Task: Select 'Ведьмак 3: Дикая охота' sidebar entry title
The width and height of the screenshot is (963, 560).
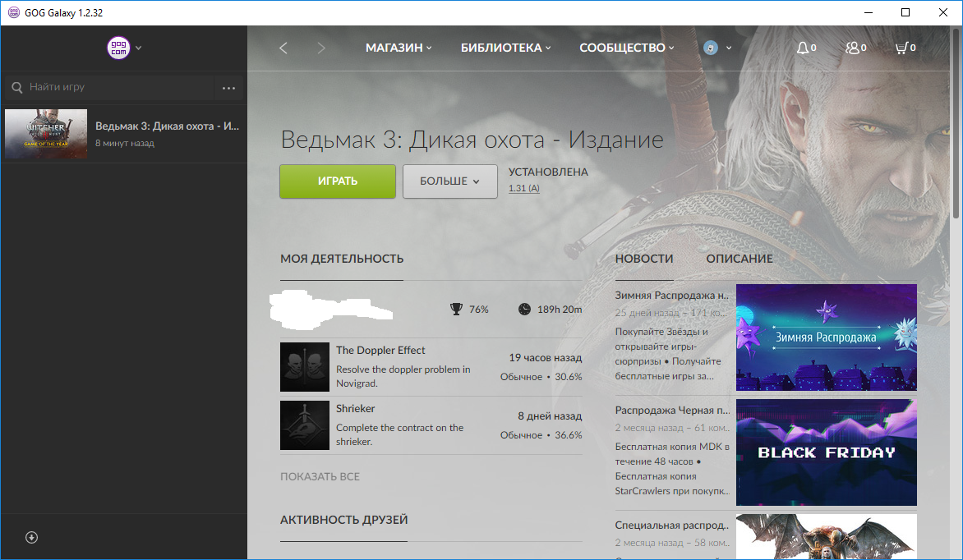Action: (x=167, y=126)
